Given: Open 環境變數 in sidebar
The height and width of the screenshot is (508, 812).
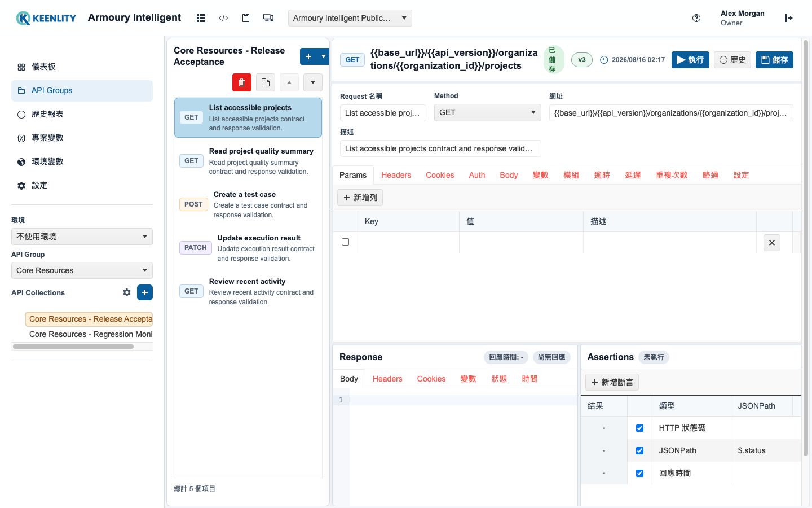Looking at the screenshot, I should pyautogui.click(x=82, y=161).
